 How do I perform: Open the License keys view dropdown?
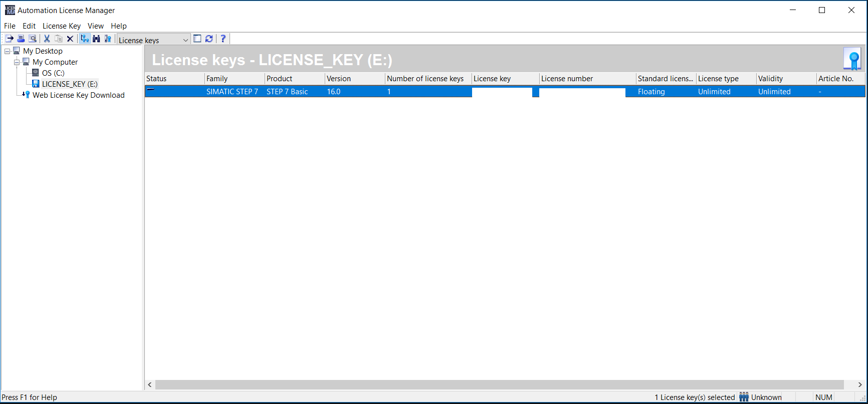(x=153, y=40)
